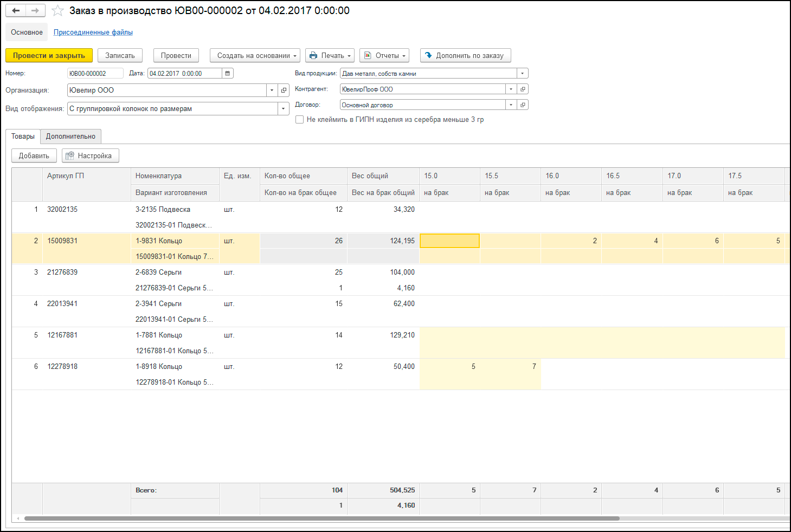This screenshot has width=791, height=532.
Task: Open the Печать dropdown menu
Action: coord(330,56)
